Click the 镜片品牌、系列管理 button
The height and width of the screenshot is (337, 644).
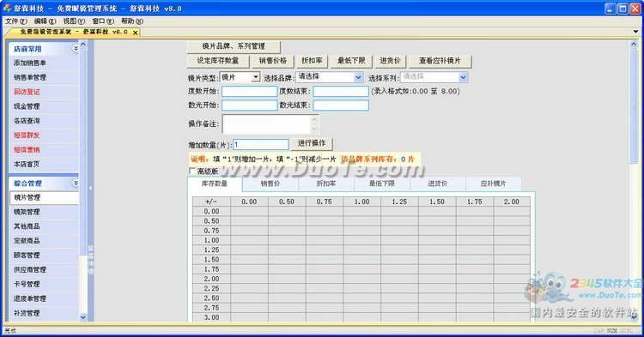(x=234, y=46)
